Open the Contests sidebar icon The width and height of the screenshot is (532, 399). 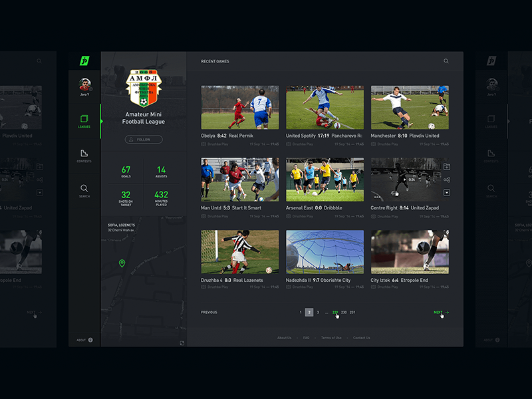[x=84, y=156]
